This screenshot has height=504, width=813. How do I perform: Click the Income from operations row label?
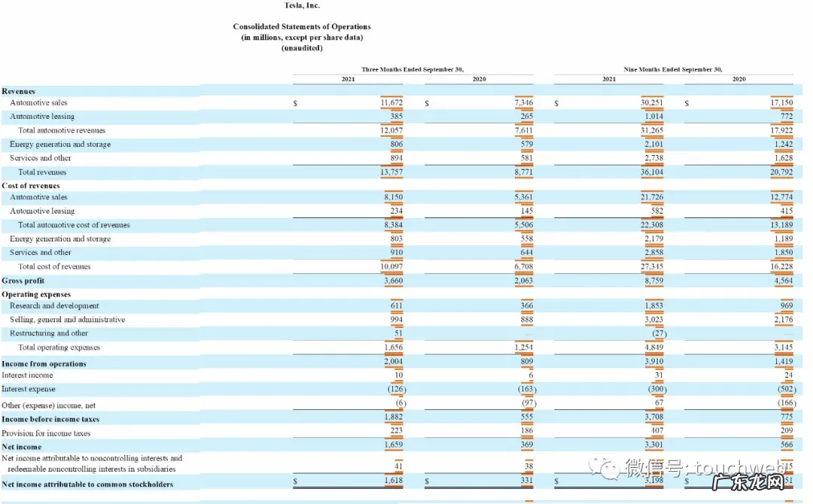(x=44, y=364)
